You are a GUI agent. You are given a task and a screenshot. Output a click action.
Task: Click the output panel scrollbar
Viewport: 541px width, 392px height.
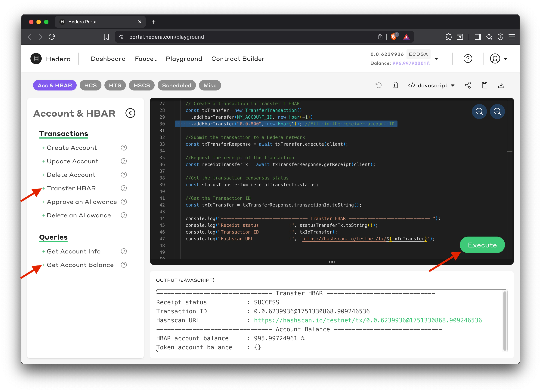(505, 320)
